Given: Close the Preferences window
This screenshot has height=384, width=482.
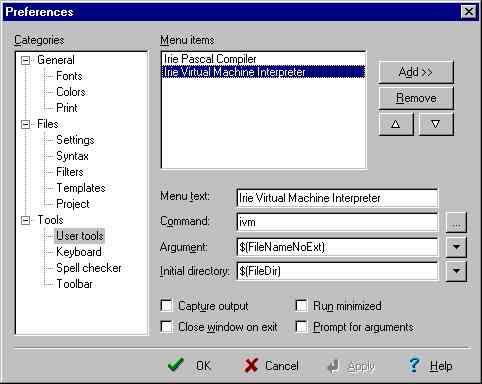Looking at the screenshot, I should pos(469,12).
